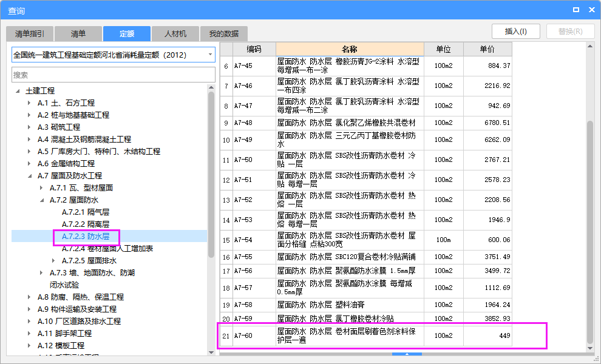Select row A7-56 聚氨酯防水涂膜 1.5mm厚
The width and height of the screenshot is (601, 364).
coord(366,271)
